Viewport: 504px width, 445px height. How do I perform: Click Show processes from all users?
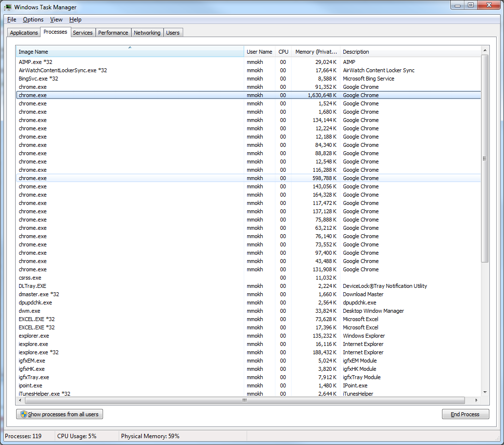(60, 414)
